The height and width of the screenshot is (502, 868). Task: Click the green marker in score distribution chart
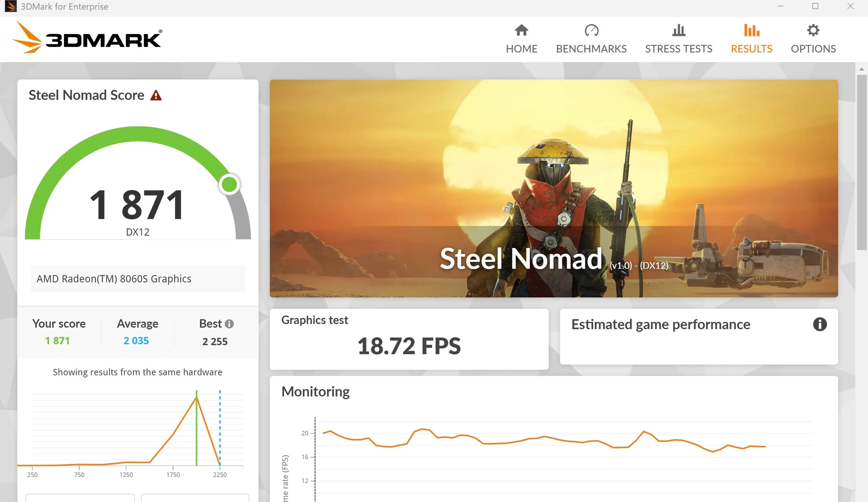click(x=196, y=431)
